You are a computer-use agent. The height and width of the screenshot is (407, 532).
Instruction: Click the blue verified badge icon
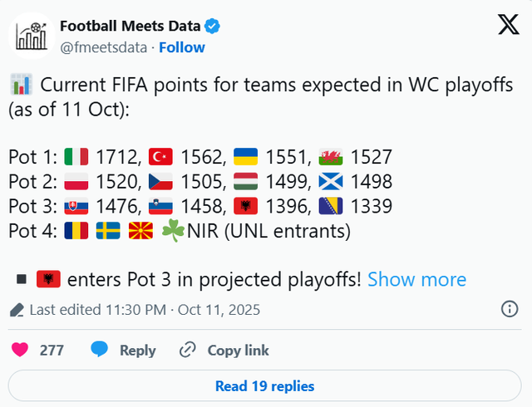coord(213,27)
